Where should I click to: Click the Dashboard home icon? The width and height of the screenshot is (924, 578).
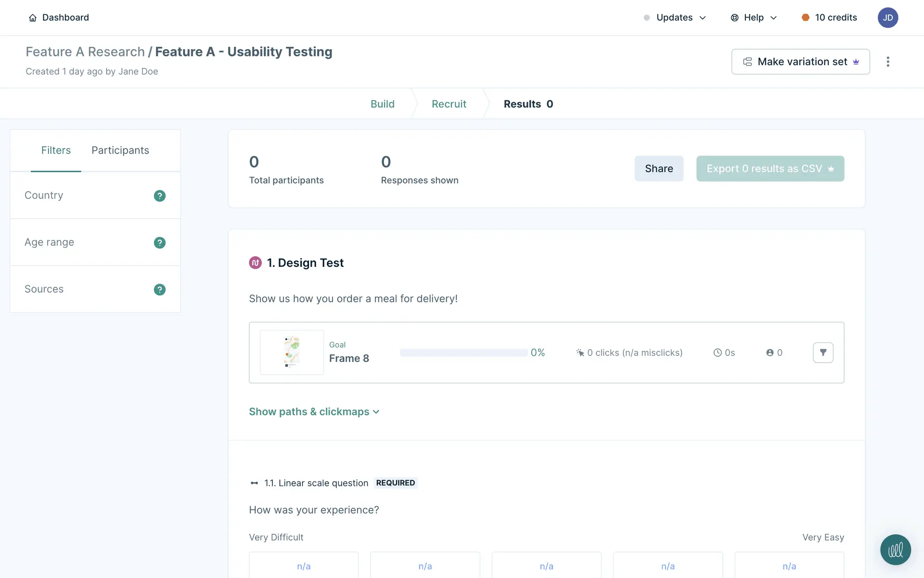[33, 18]
